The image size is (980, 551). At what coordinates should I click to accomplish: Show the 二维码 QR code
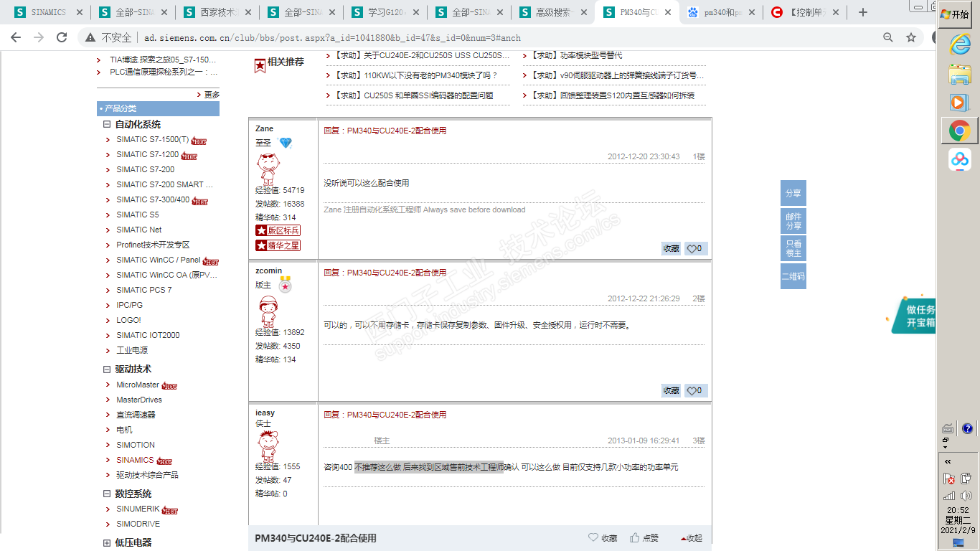[x=793, y=276]
